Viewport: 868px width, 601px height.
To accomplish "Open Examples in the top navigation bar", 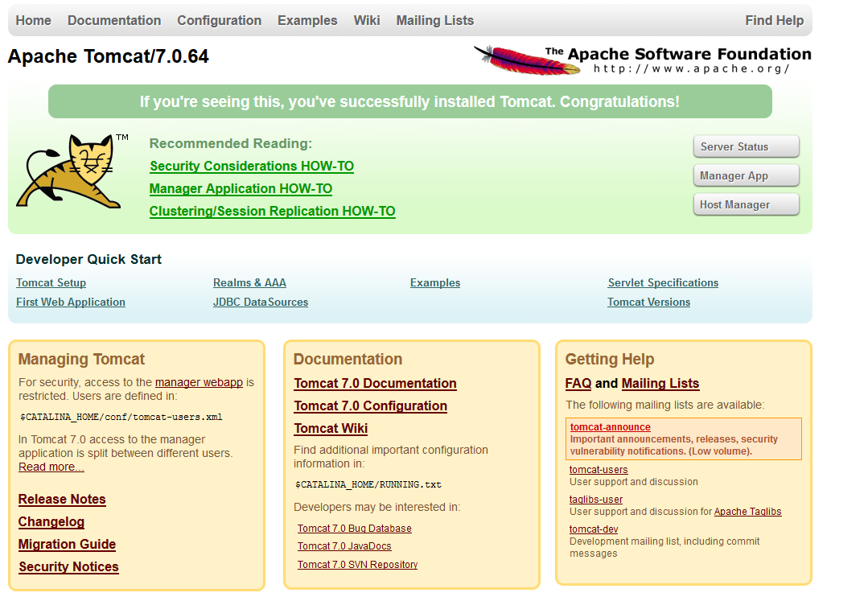I will pyautogui.click(x=307, y=20).
